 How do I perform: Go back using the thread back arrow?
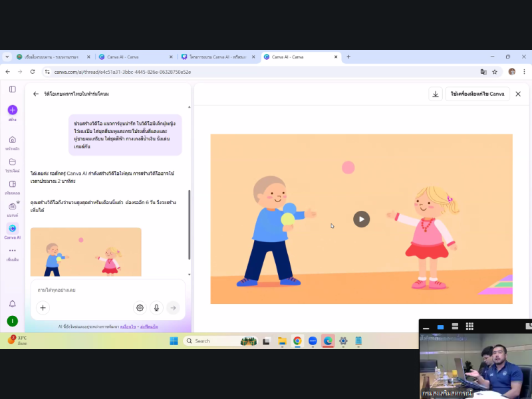coord(36,94)
